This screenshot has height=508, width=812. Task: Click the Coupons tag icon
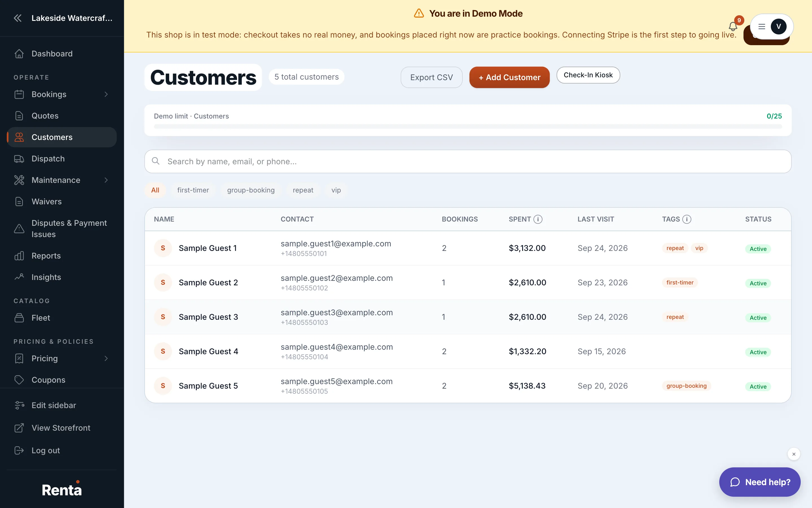click(19, 380)
